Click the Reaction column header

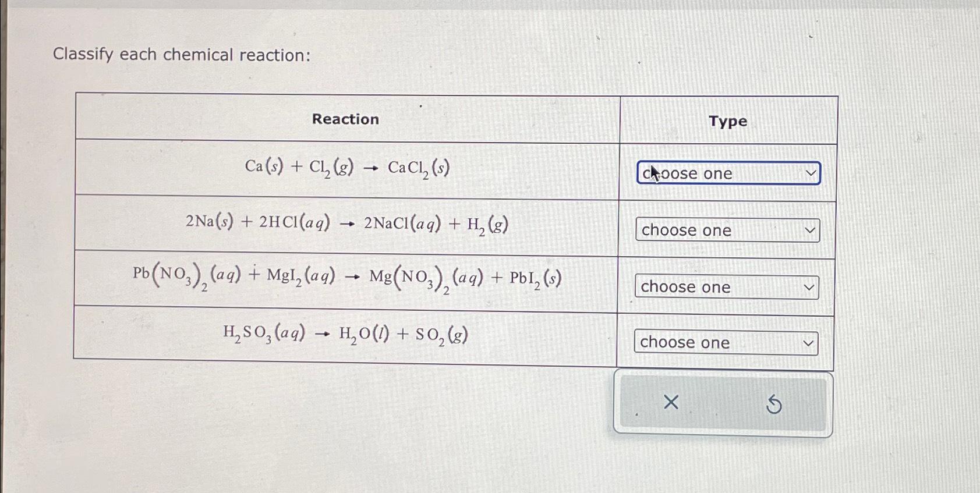click(x=345, y=119)
